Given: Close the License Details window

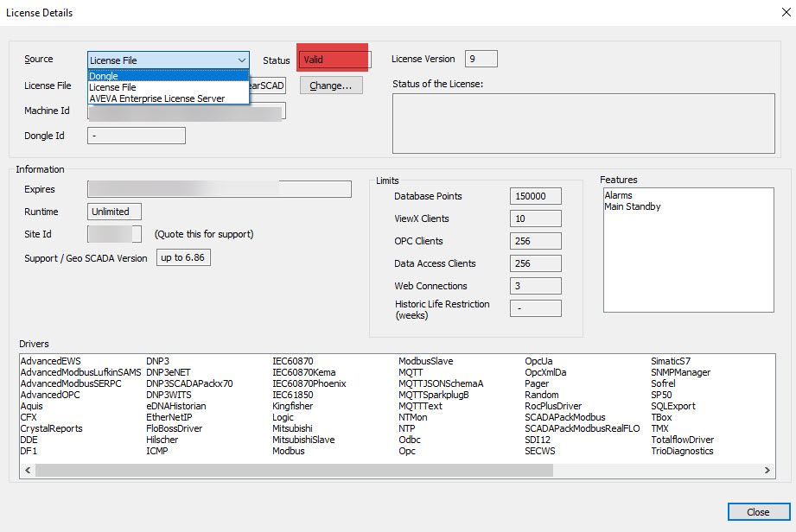Looking at the screenshot, I should (x=786, y=12).
